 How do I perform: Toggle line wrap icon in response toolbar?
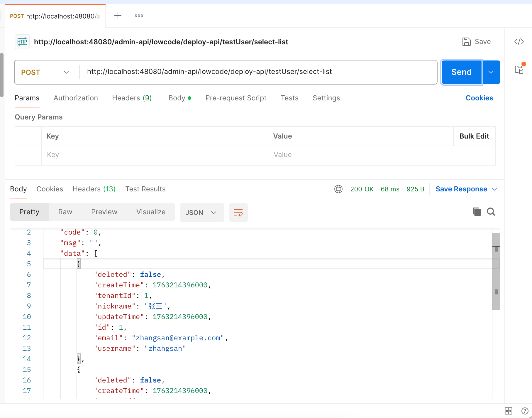238,213
